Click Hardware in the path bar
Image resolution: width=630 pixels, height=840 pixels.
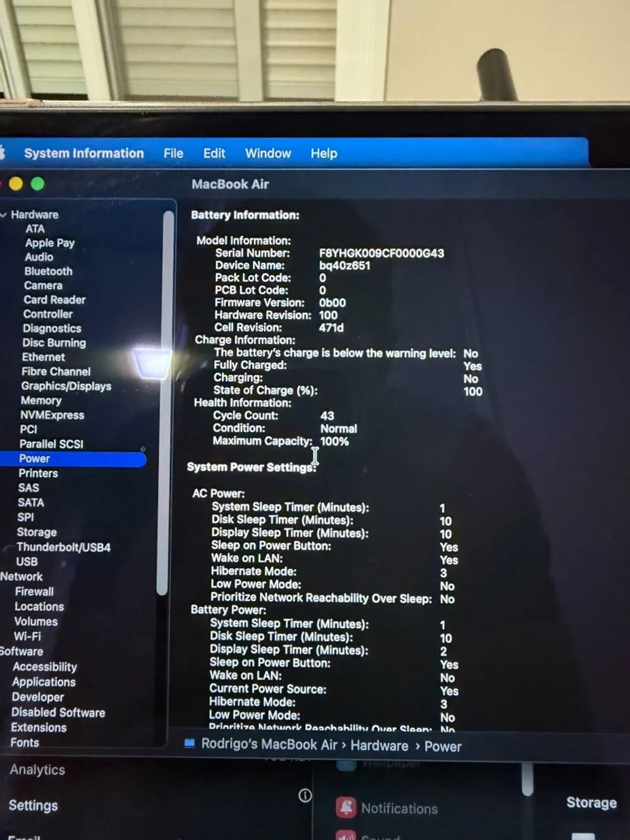(379, 745)
